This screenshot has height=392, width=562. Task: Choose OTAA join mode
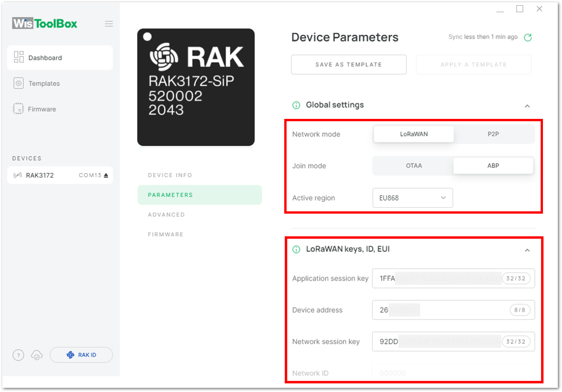point(414,165)
